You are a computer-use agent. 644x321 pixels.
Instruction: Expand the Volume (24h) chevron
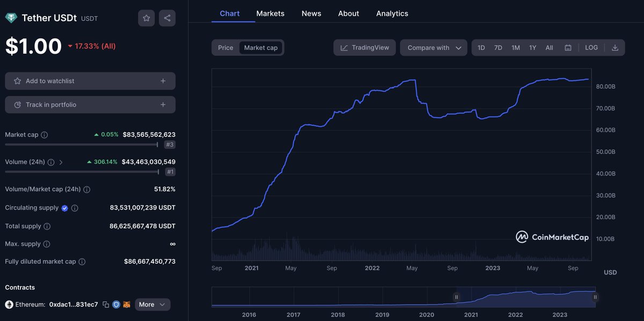point(61,162)
